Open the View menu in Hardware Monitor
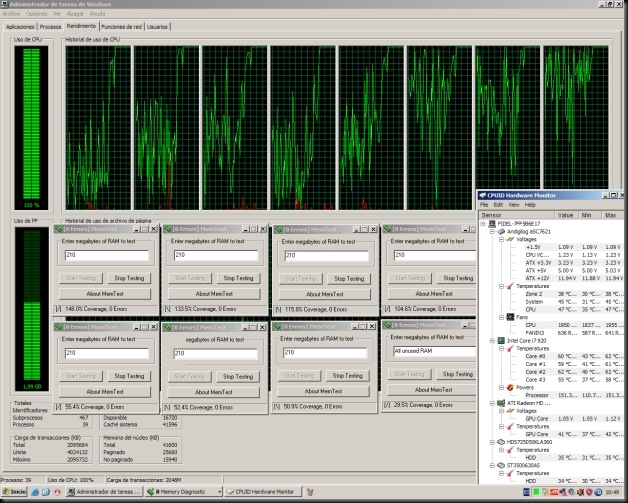The width and height of the screenshot is (628, 503). tap(514, 204)
